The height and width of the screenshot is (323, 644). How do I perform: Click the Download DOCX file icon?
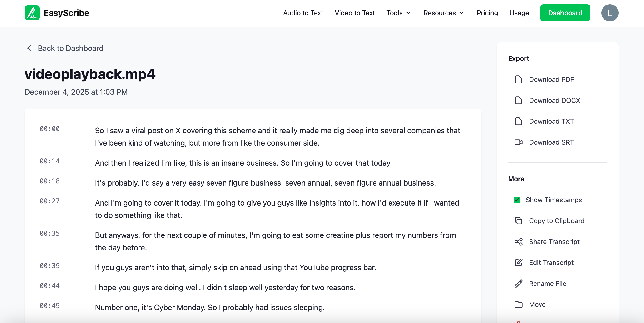[x=518, y=100]
